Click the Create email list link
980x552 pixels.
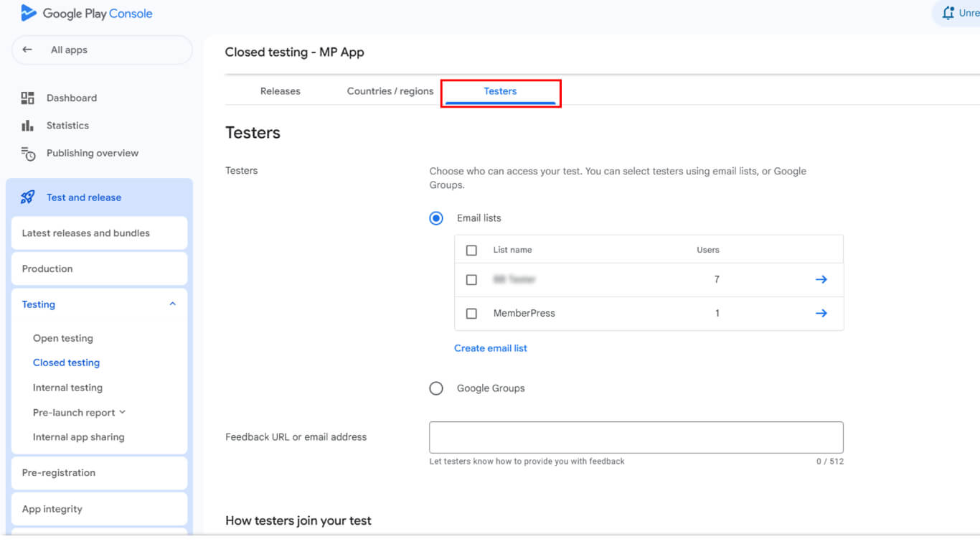pos(491,348)
